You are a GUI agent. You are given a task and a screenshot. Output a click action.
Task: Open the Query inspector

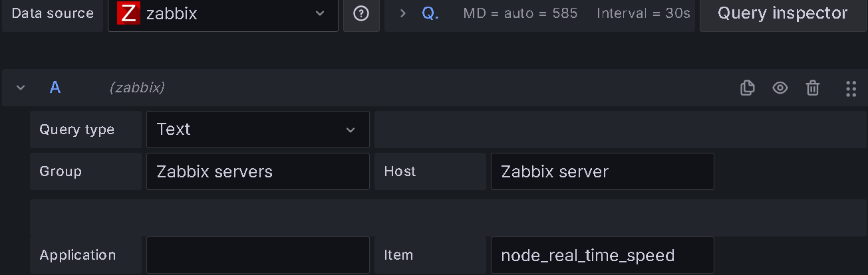coord(782,13)
